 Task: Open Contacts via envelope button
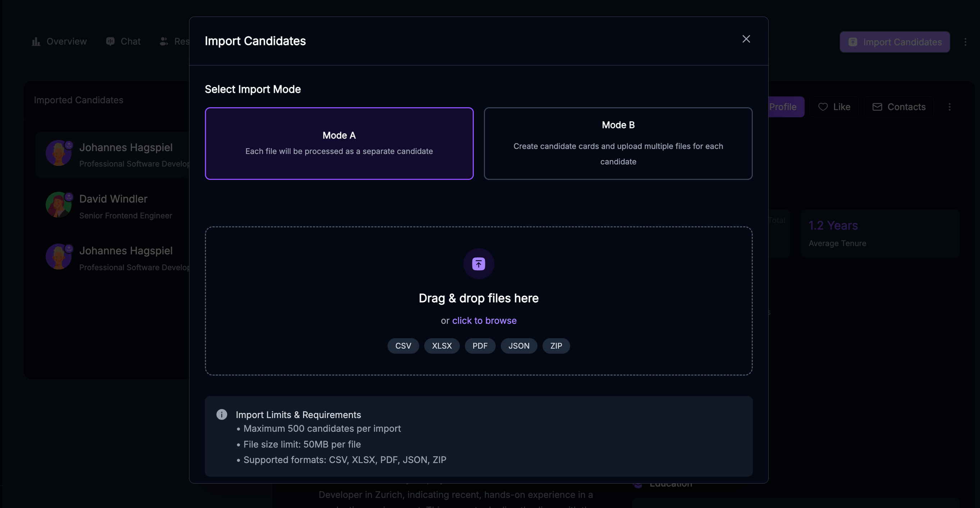pyautogui.click(x=899, y=107)
